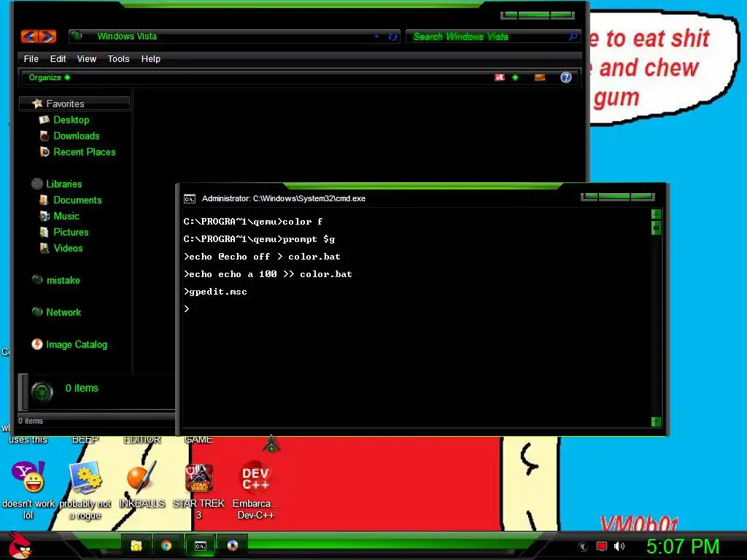Open the Organize dropdown

pos(49,77)
